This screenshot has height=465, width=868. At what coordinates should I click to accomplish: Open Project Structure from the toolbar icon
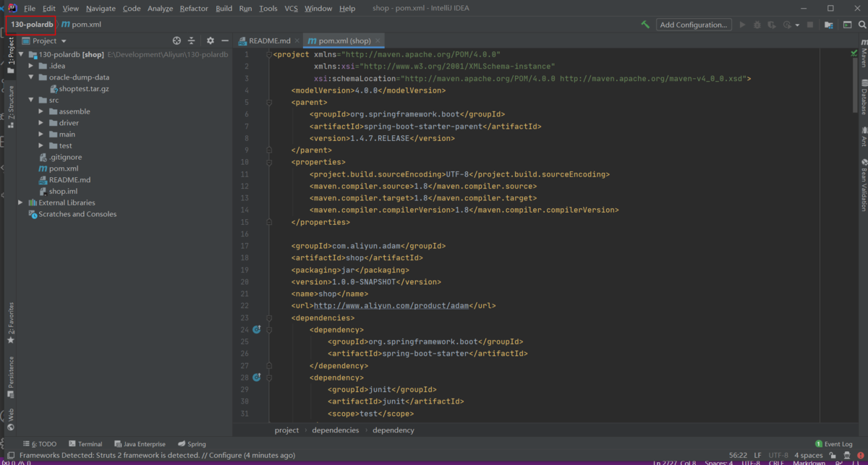pyautogui.click(x=828, y=25)
